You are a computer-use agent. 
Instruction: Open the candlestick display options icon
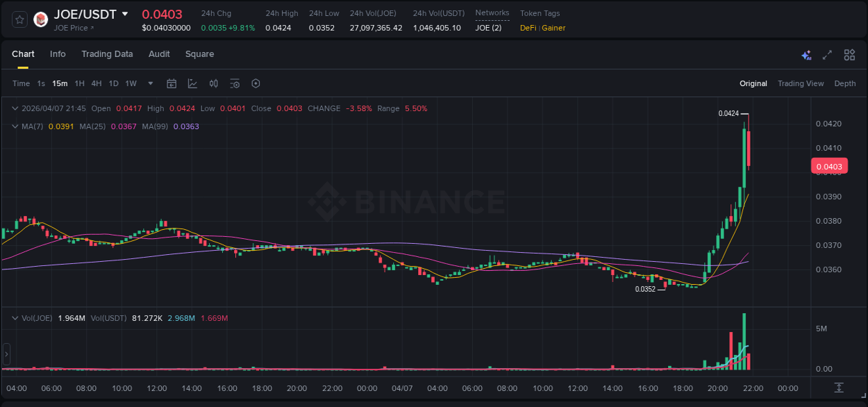(x=213, y=83)
